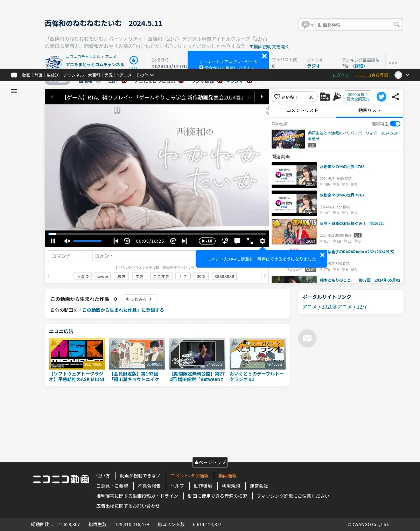
Task: Open the search type selector dropdown
Action: point(308,25)
